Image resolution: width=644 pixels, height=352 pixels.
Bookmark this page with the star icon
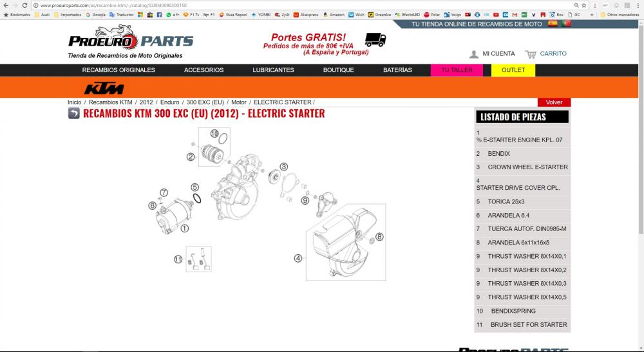click(583, 5)
